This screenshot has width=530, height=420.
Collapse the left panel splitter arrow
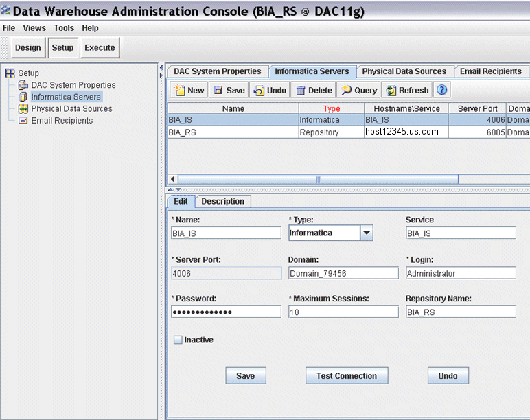click(x=161, y=67)
